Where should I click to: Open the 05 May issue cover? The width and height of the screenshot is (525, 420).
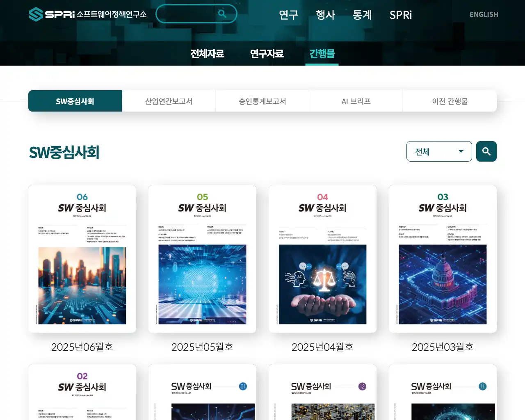[202, 259]
